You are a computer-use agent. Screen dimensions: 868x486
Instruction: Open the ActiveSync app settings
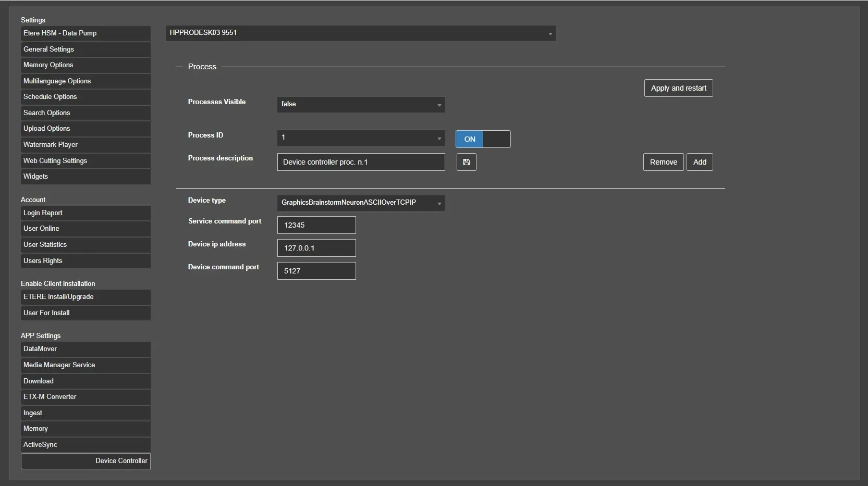pos(85,445)
